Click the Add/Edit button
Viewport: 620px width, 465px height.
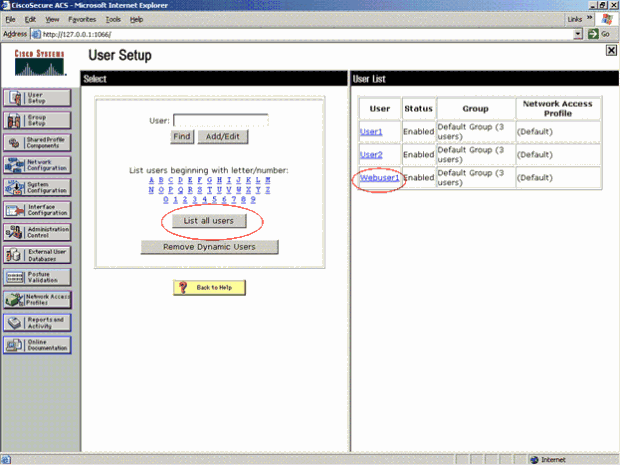[x=223, y=137]
